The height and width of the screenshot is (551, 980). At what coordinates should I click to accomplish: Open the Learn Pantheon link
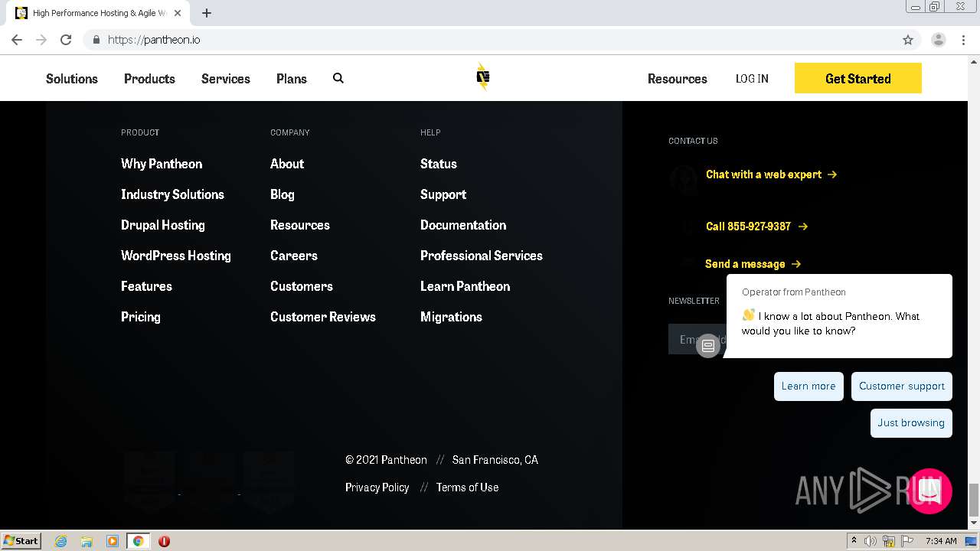pos(465,286)
